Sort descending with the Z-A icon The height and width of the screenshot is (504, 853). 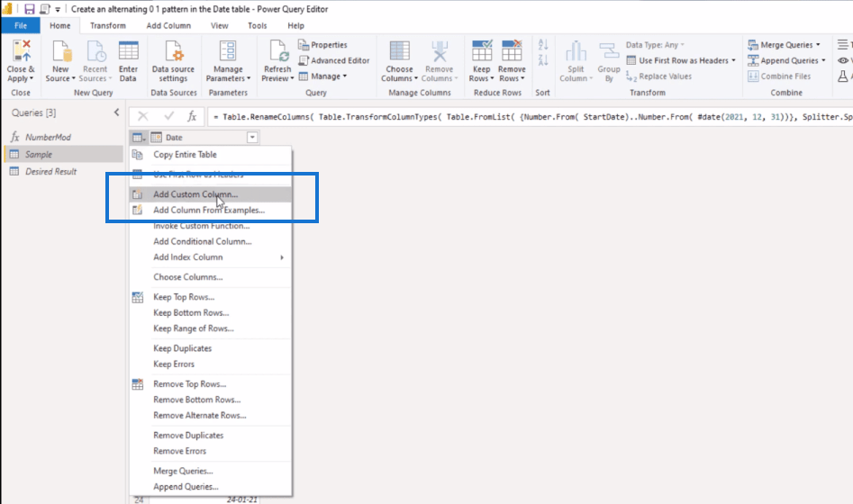pos(543,59)
